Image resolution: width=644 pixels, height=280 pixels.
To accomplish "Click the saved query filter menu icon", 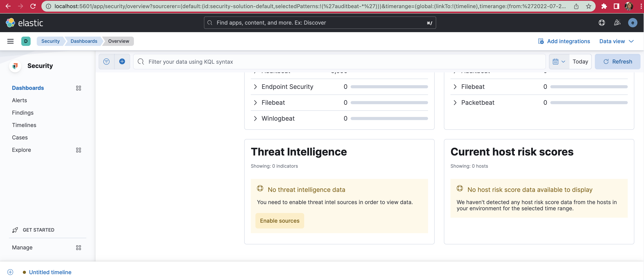I will tap(106, 62).
